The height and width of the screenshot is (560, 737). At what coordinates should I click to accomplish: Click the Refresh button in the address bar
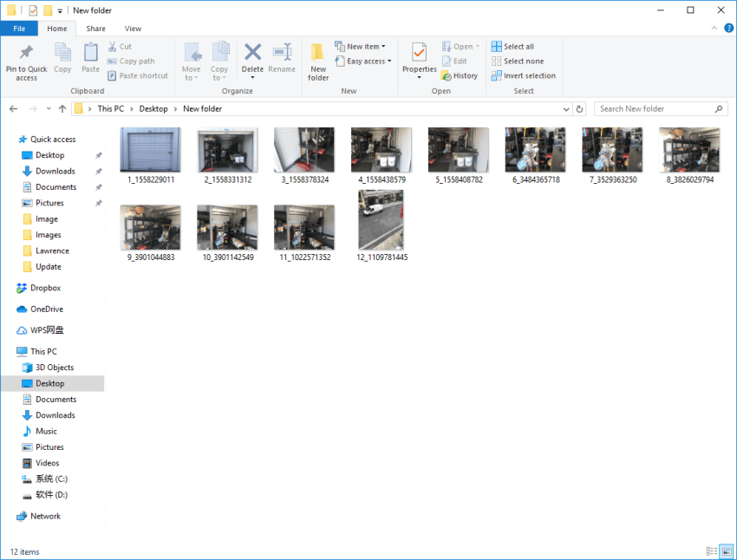[x=579, y=108]
